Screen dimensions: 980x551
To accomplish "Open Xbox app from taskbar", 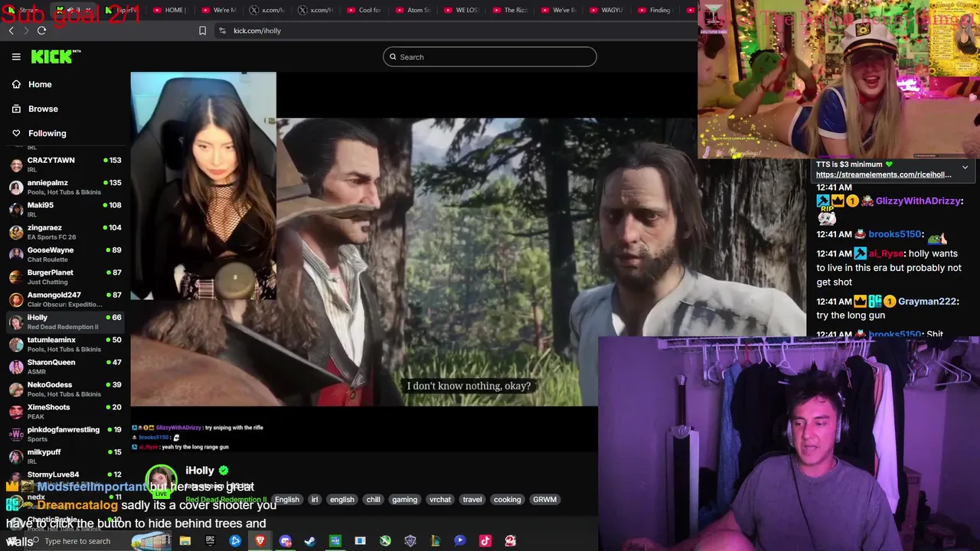I will pos(385,541).
